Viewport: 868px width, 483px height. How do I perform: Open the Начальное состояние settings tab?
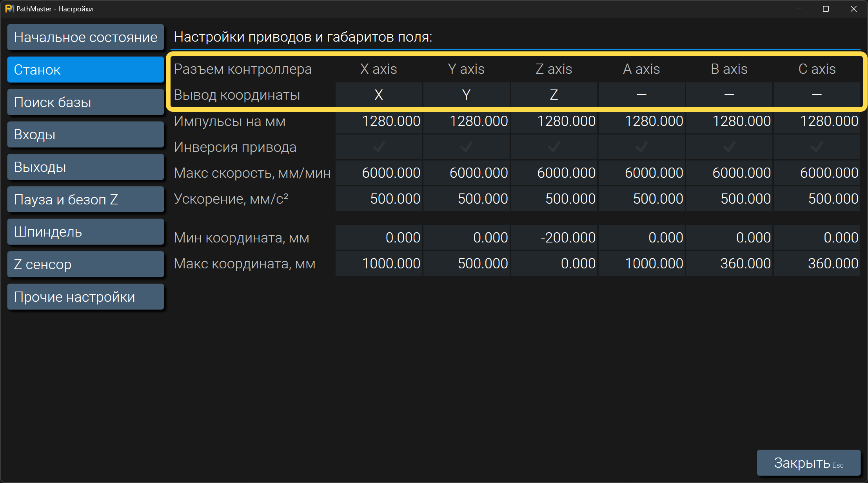(x=85, y=37)
